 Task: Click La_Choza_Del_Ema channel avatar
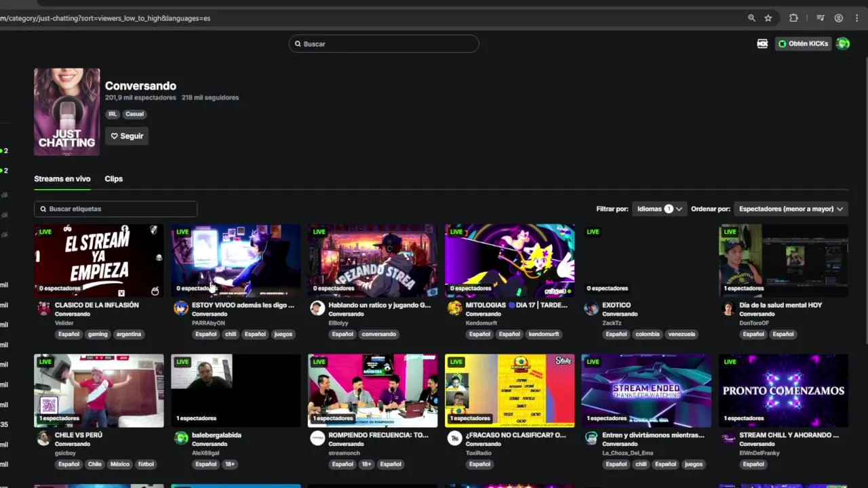pos(591,439)
